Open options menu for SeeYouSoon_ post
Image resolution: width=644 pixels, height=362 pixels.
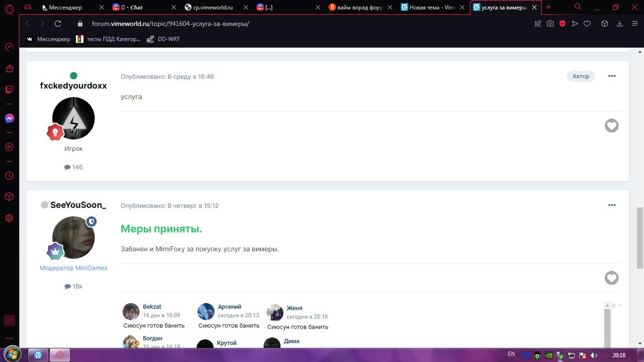612,205
